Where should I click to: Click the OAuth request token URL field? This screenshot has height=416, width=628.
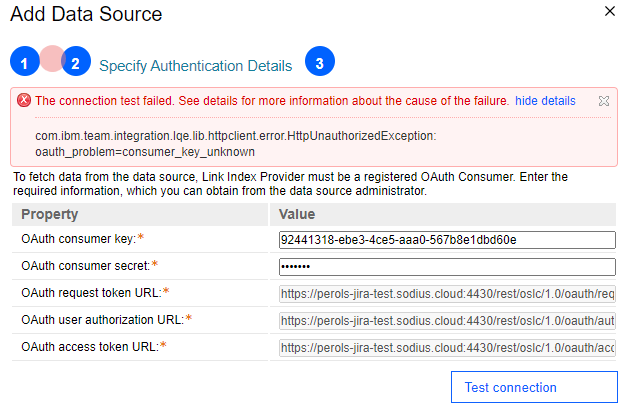(x=447, y=294)
